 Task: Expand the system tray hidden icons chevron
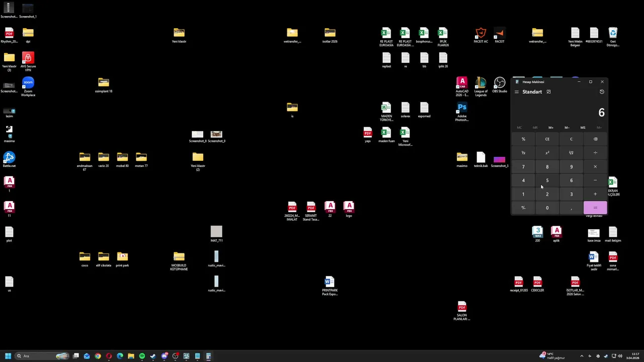582,356
